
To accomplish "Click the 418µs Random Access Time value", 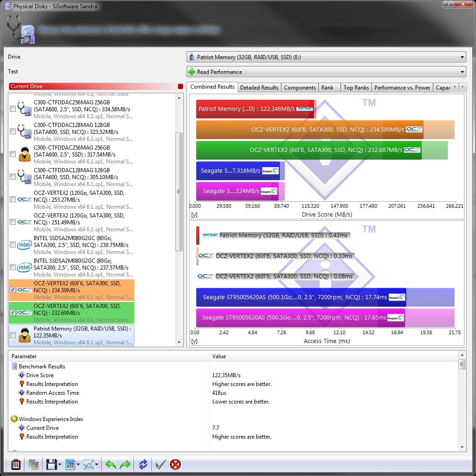I will coord(219,392).
